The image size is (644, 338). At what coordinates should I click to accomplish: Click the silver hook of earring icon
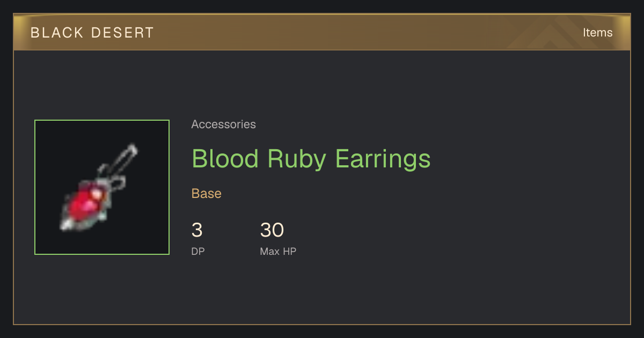120,164
